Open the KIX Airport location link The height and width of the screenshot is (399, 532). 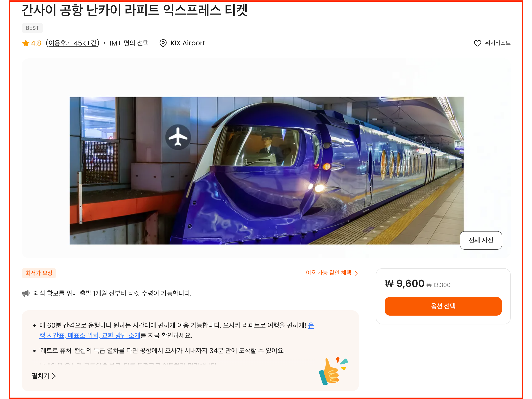[x=188, y=43]
